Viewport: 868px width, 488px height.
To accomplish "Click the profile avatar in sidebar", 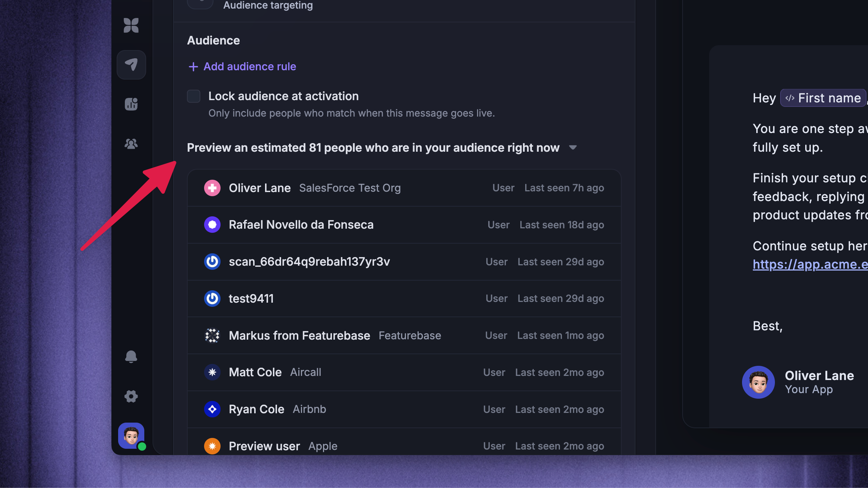I will (131, 436).
